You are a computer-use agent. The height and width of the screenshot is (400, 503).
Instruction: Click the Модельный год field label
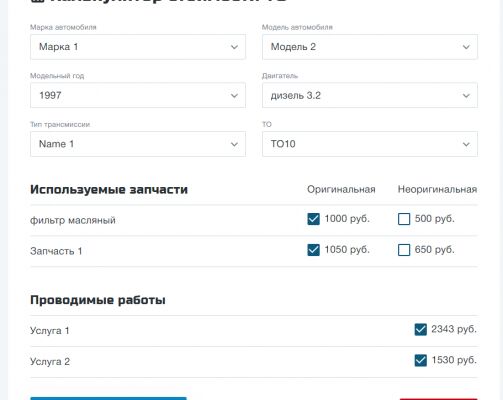point(57,76)
